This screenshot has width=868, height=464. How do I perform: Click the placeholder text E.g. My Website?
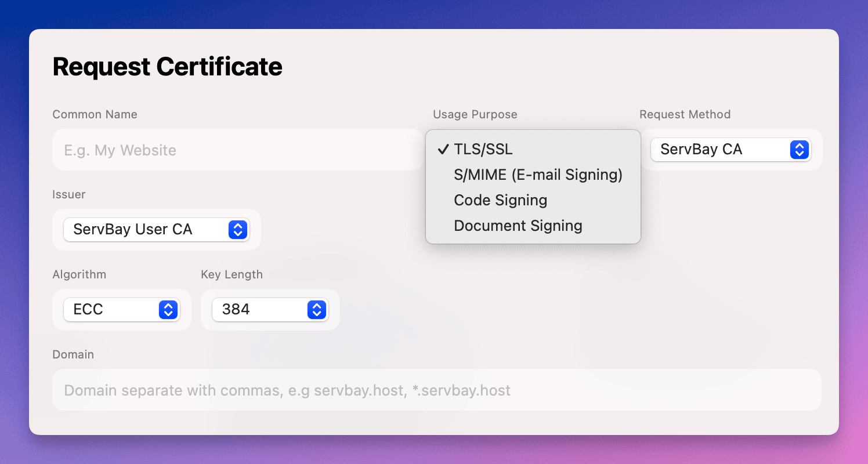click(x=120, y=150)
